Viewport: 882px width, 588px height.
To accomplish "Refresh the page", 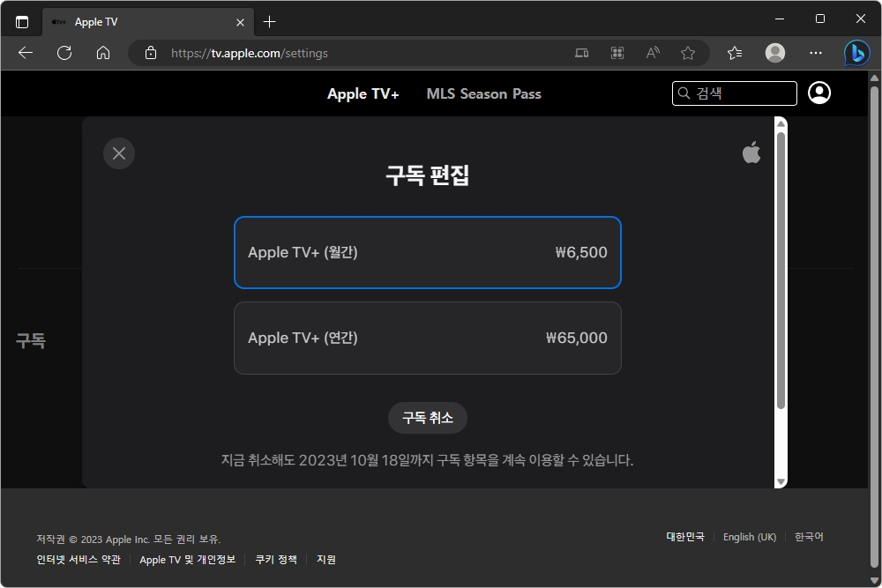I will [x=64, y=53].
